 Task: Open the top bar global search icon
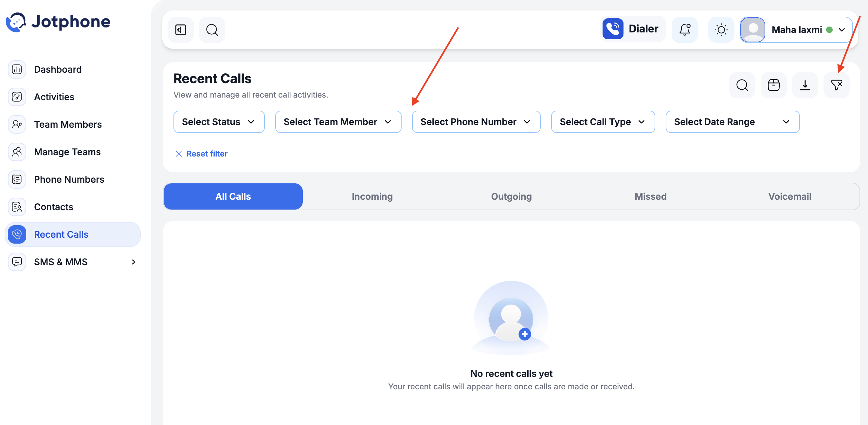pos(212,30)
